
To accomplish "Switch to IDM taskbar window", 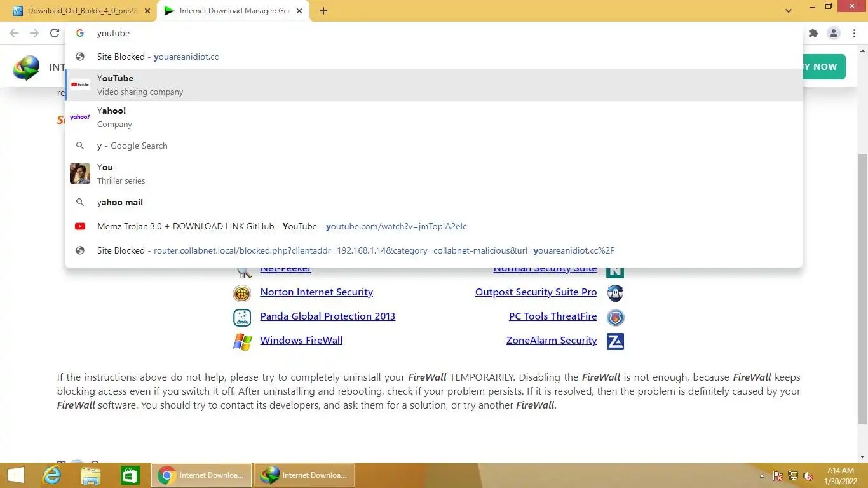I will pyautogui.click(x=304, y=475).
